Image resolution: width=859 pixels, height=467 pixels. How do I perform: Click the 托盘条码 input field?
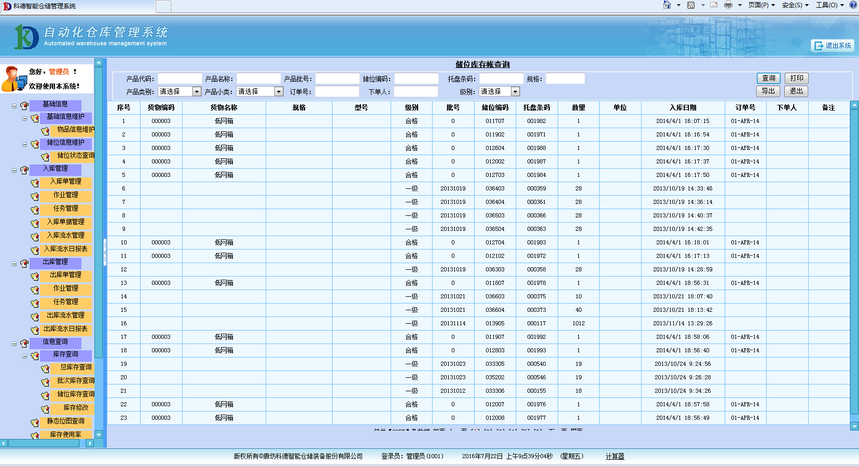[502, 79]
